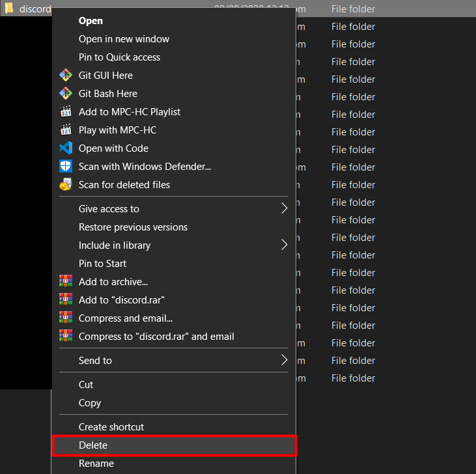
Task: Click the Scan for deleted files icon
Action: pyautogui.click(x=66, y=185)
